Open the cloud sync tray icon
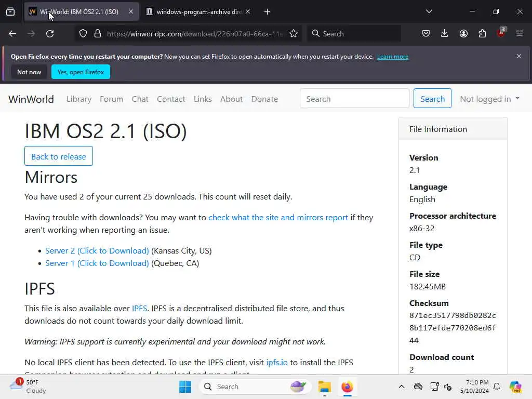Screen dimensions: 532x399 click(418, 387)
